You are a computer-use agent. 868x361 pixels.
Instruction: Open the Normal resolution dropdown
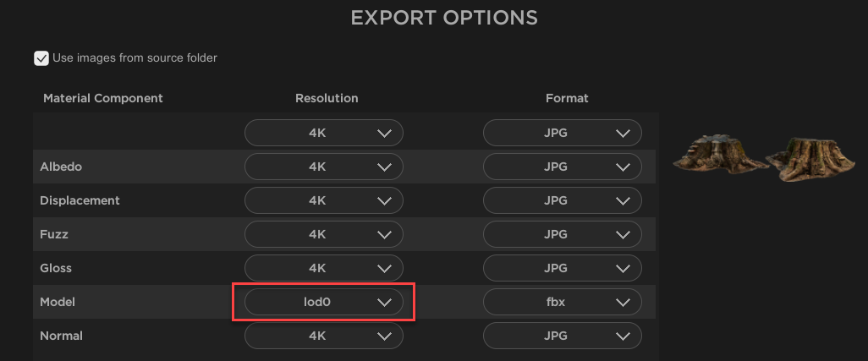tap(324, 336)
